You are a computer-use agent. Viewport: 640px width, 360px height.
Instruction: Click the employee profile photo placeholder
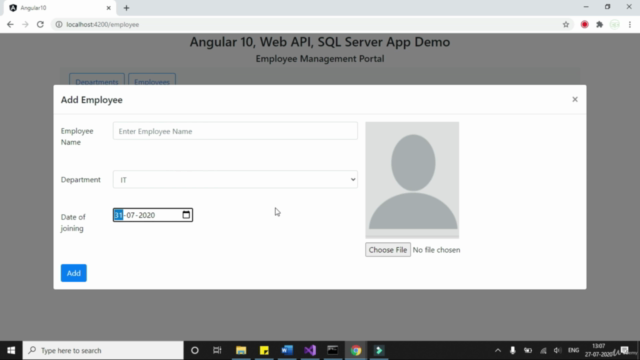(412, 180)
